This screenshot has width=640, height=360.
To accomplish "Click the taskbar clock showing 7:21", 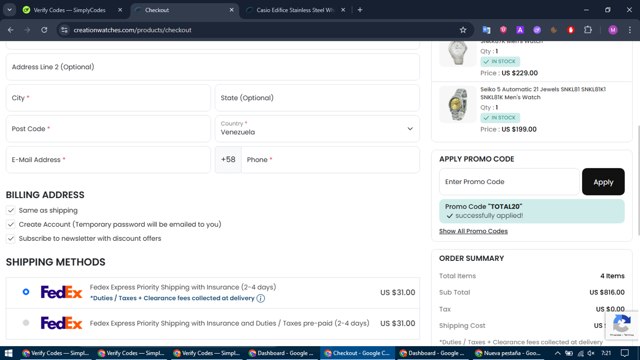I will tap(607, 353).
